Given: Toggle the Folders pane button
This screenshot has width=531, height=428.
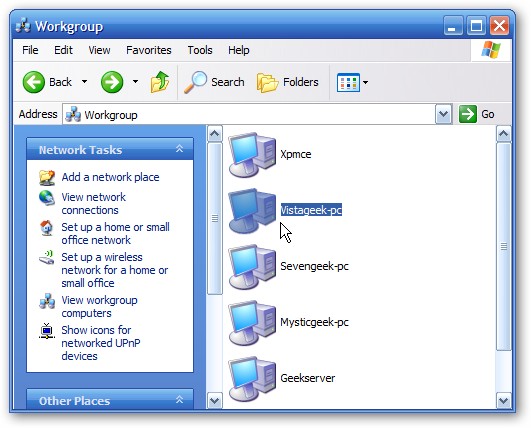Looking at the screenshot, I should click(x=288, y=82).
